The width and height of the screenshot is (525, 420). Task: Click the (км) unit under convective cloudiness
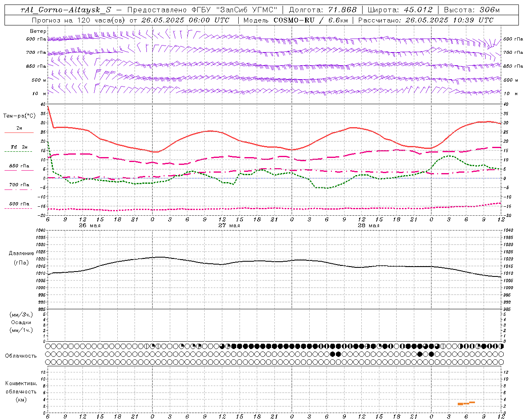coord(21,399)
